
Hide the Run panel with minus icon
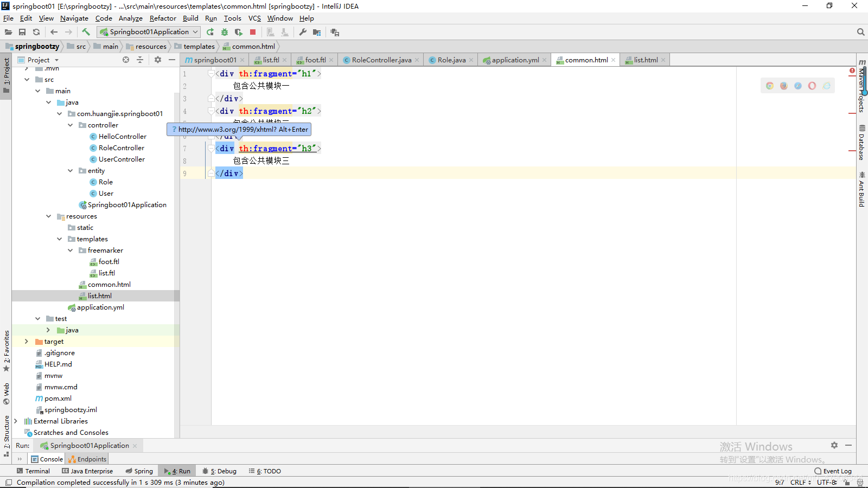pyautogui.click(x=848, y=445)
